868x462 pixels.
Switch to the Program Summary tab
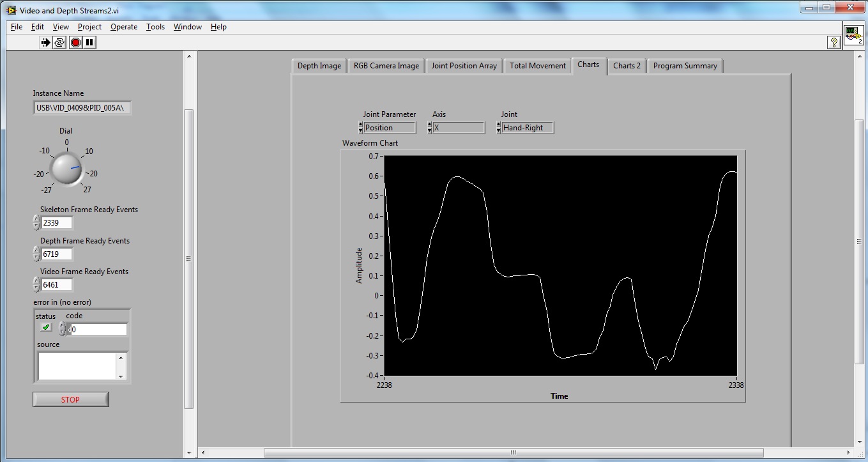(x=685, y=66)
